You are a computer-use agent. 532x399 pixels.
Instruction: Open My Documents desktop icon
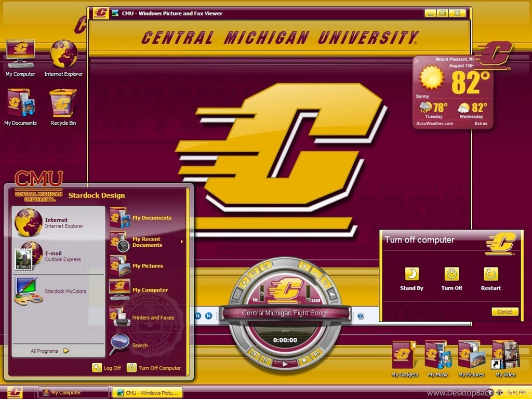point(20,107)
